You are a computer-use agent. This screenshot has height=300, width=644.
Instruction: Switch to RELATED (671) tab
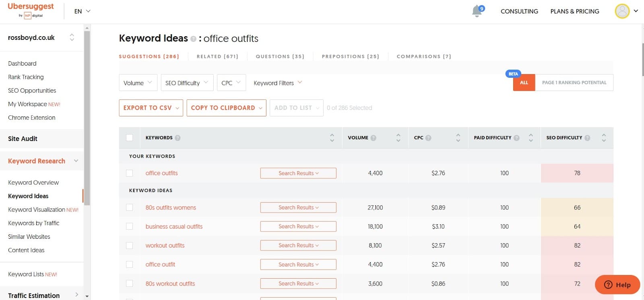[217, 56]
